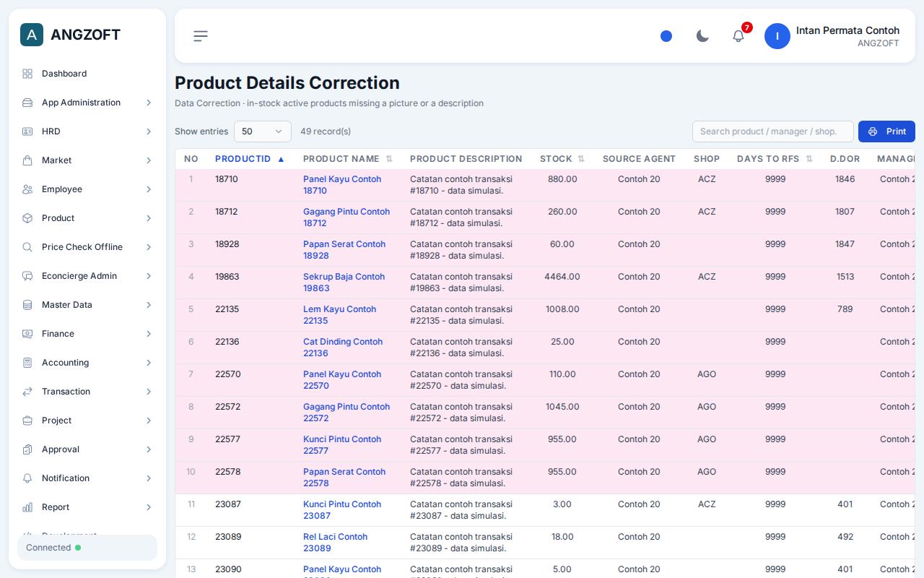
Task: Click the Market bag icon
Action: tap(27, 160)
